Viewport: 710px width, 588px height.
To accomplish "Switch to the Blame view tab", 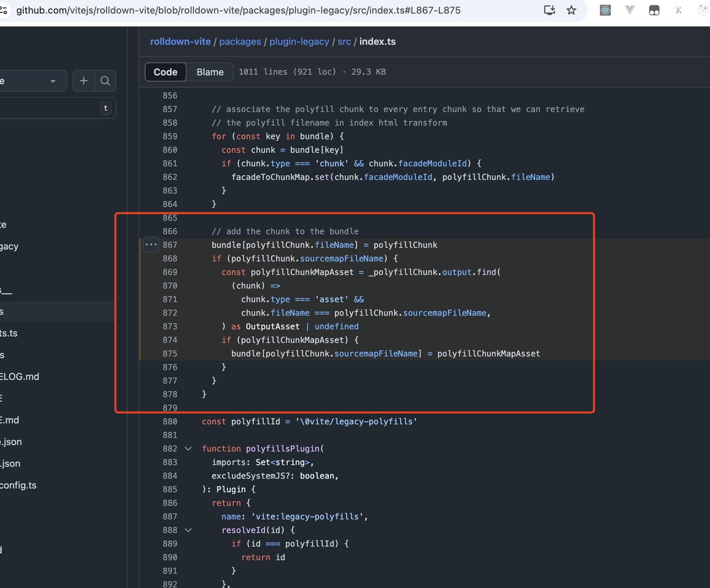I will (x=210, y=72).
